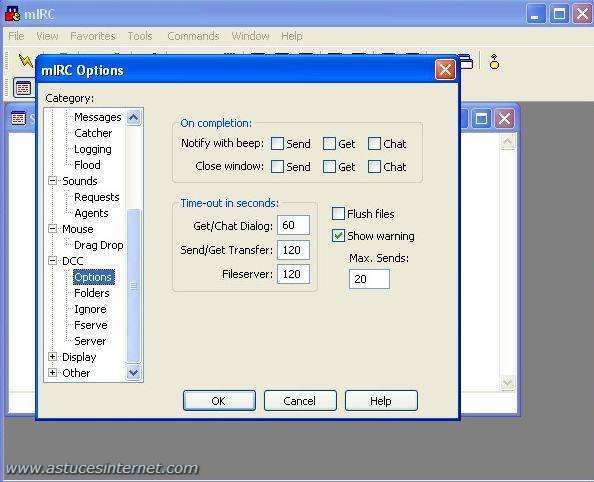The width and height of the screenshot is (594, 482).
Task: Click the cascade windows toolbar icon
Action: [467, 62]
